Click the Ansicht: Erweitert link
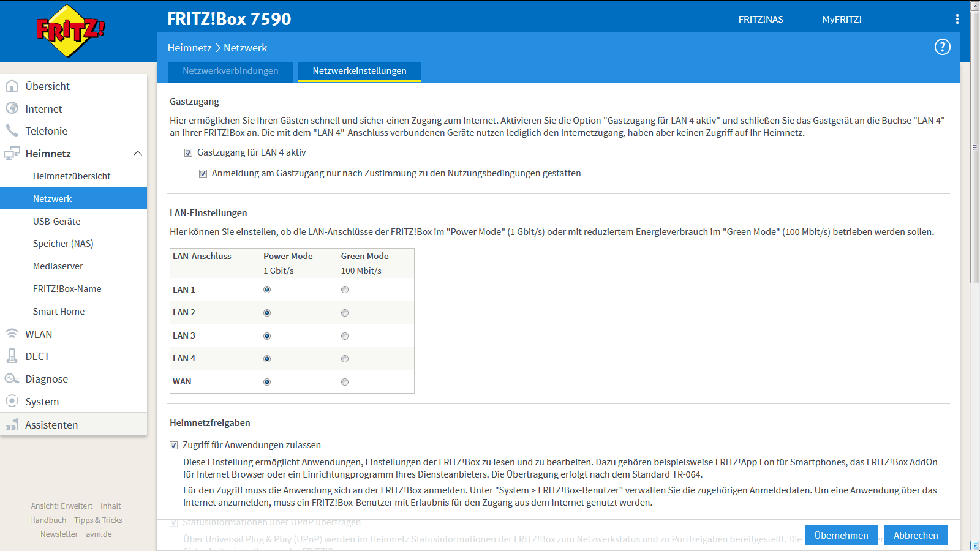The image size is (980, 551). tap(62, 506)
